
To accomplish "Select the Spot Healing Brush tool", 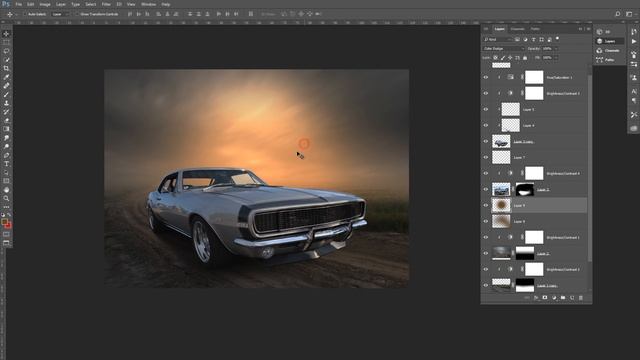I will (6, 86).
